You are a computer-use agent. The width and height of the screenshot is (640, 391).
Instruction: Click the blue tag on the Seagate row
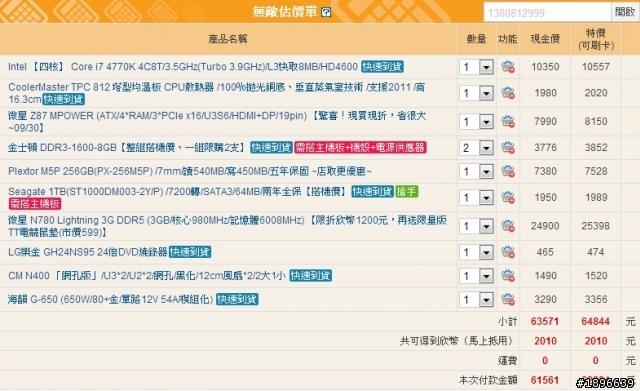[x=373, y=191]
